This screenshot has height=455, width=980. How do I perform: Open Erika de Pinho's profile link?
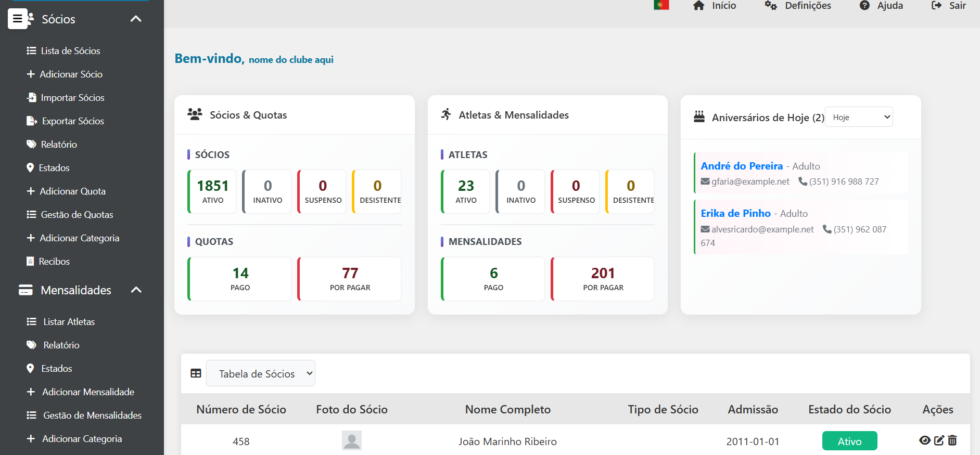(x=735, y=213)
